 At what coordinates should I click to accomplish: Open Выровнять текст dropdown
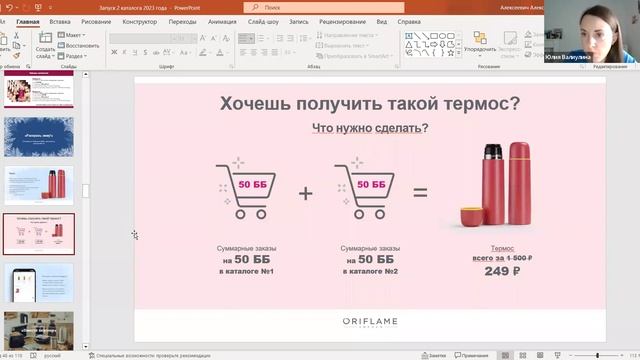pyautogui.click(x=342, y=45)
